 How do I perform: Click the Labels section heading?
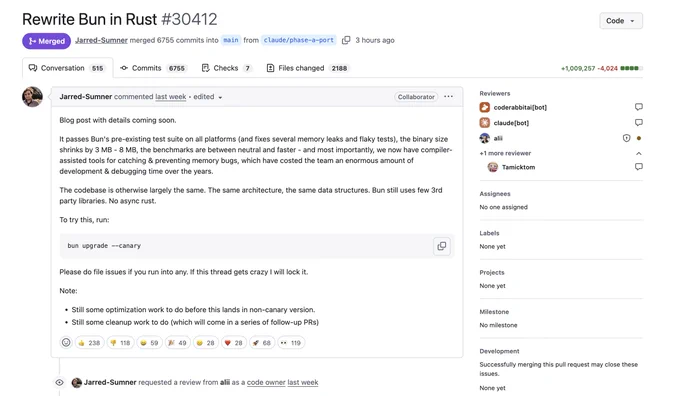point(490,233)
